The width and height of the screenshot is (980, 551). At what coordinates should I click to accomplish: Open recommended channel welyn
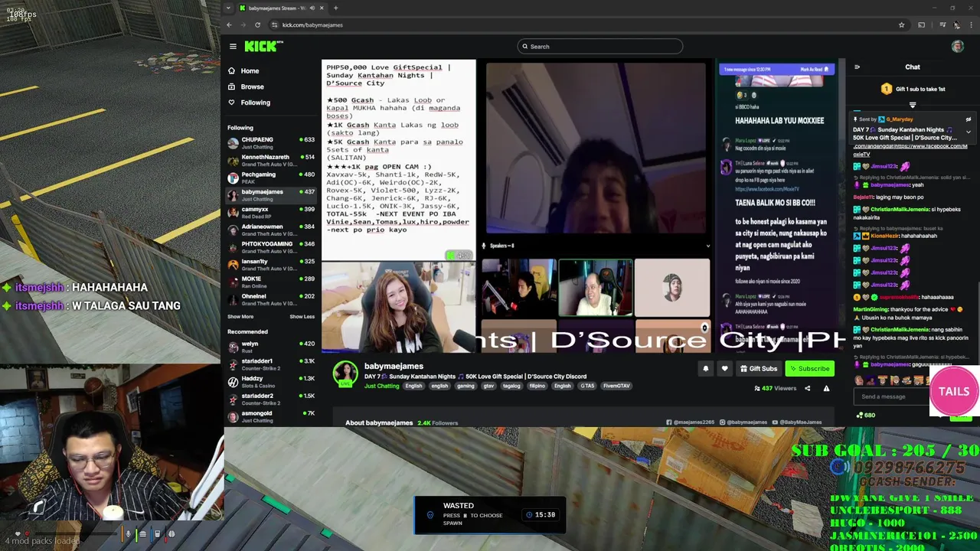coord(271,347)
